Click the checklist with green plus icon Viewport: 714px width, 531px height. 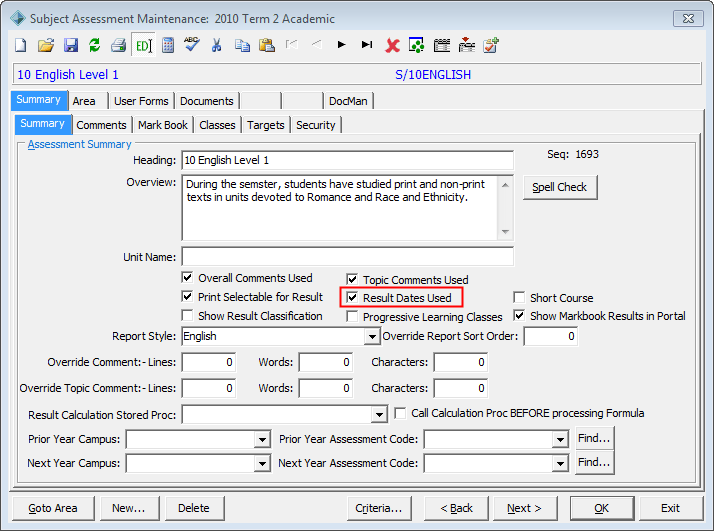coord(491,45)
